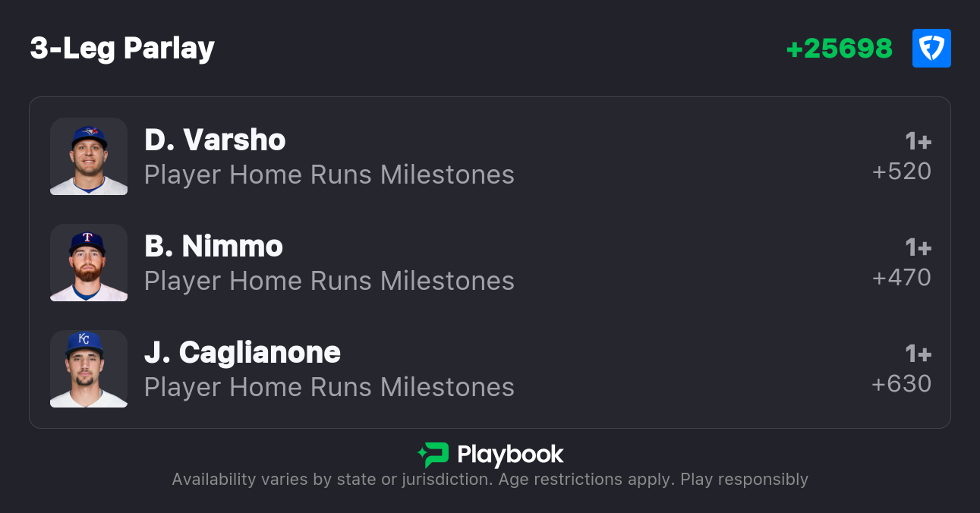The image size is (980, 513).
Task: Click Caglianone's Player Home Runs Milestones label
Action: point(329,387)
